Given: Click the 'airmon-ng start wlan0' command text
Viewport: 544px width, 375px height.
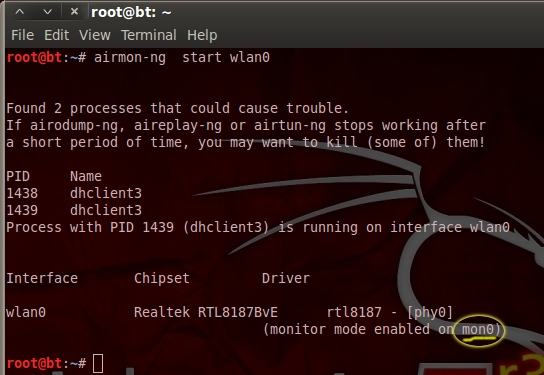Looking at the screenshot, I should click(182, 58).
